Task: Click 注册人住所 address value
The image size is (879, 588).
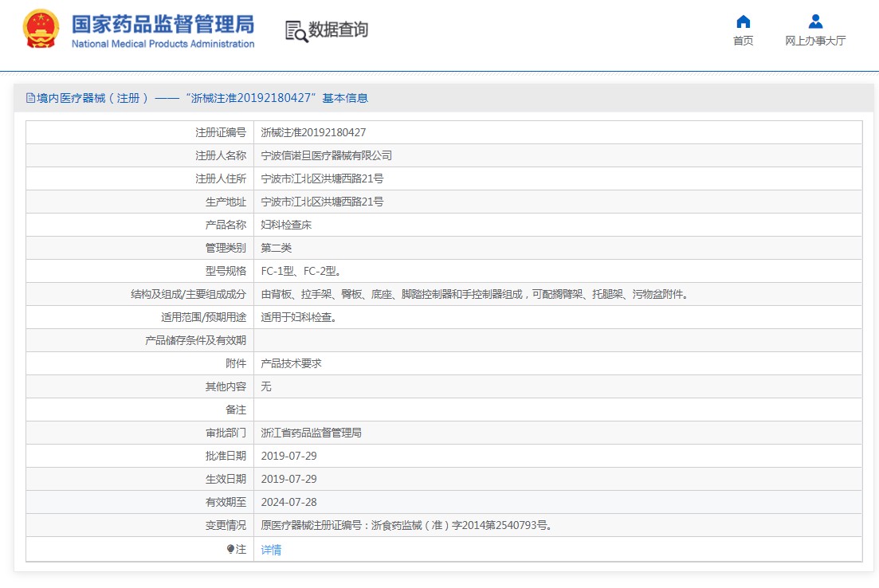Action: click(x=322, y=178)
